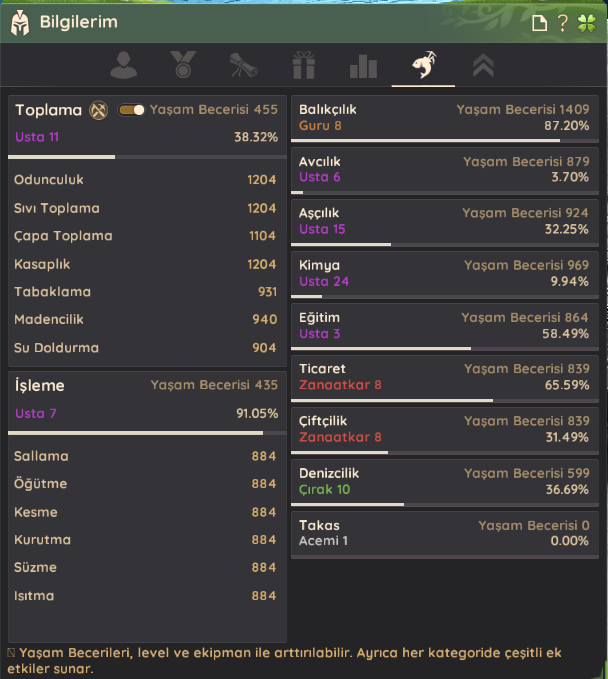Open the scroll tab icon

click(244, 66)
